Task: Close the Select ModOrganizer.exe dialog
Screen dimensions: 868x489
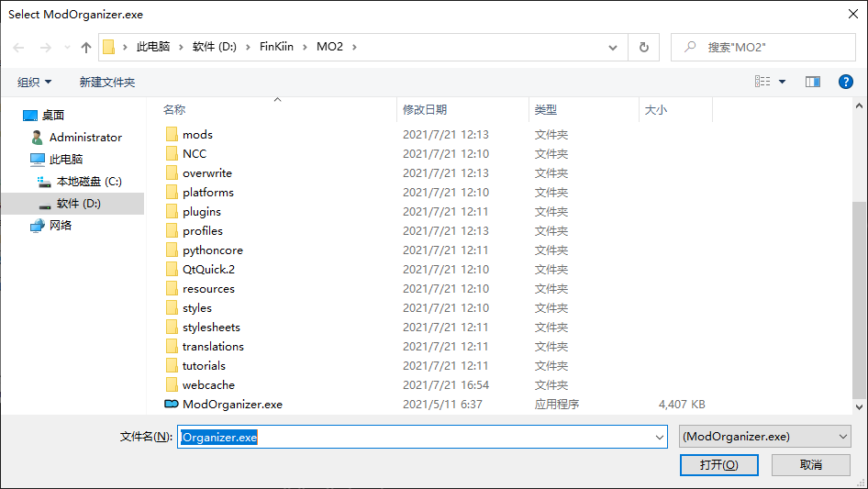Action: 853,14
